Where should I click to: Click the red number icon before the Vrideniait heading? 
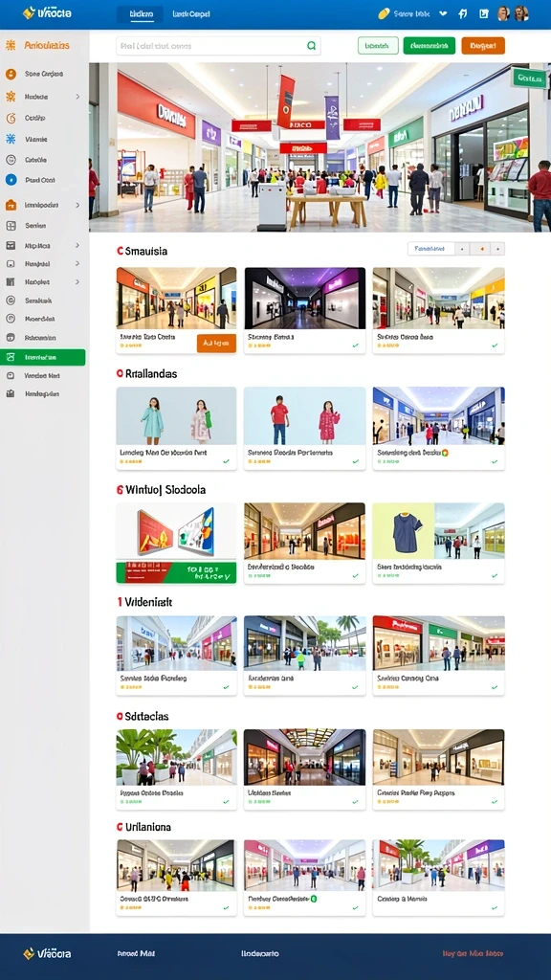pyautogui.click(x=119, y=602)
